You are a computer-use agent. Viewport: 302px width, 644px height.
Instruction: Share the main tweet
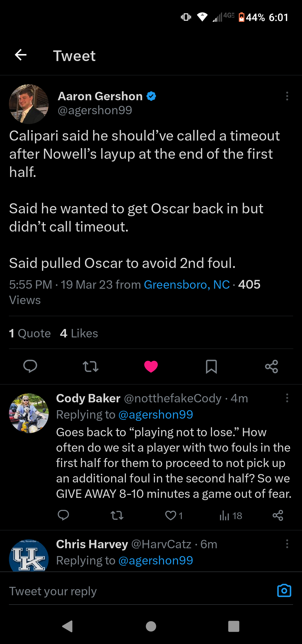pos(272,366)
